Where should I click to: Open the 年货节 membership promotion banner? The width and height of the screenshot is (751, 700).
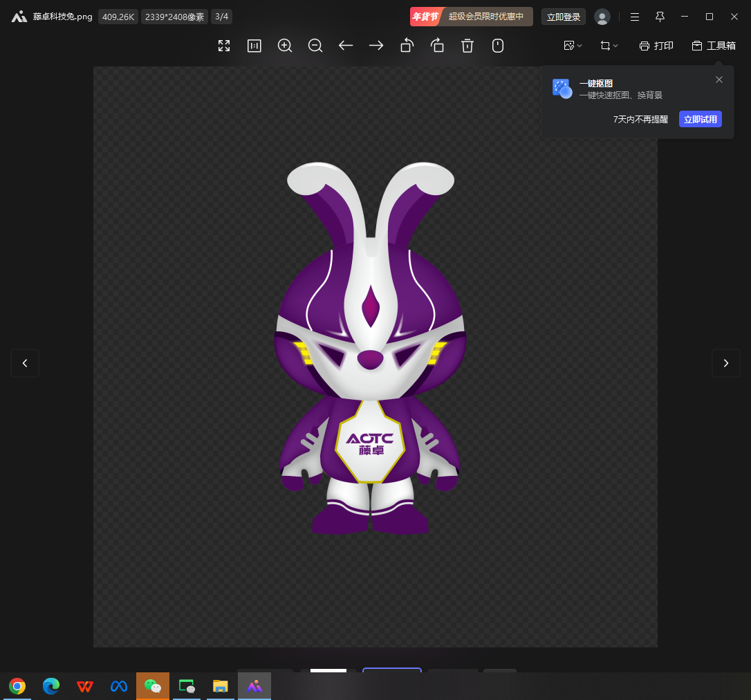click(x=472, y=17)
